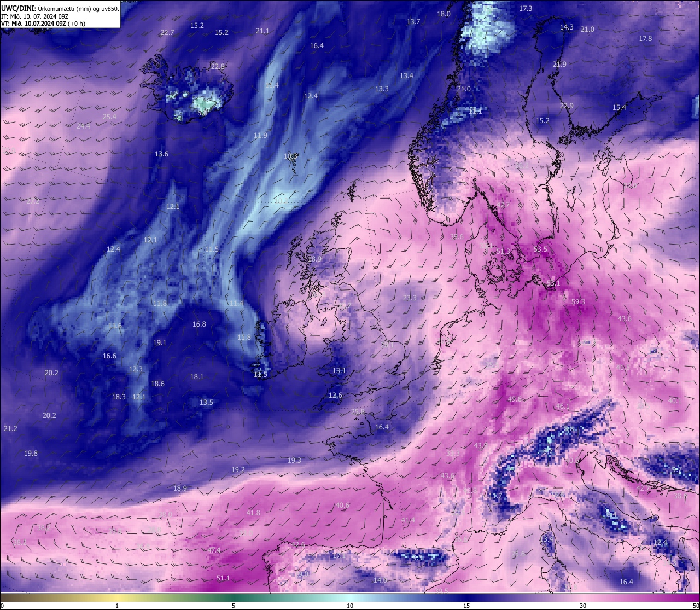This screenshot has width=700, height=610.
Task: Click the 13.7 value near the top
Action: 413,22
